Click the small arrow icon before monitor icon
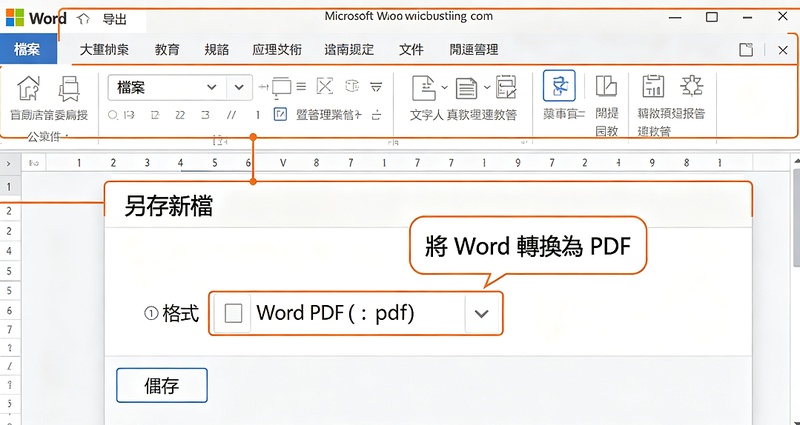This screenshot has height=425, width=800. (x=263, y=87)
